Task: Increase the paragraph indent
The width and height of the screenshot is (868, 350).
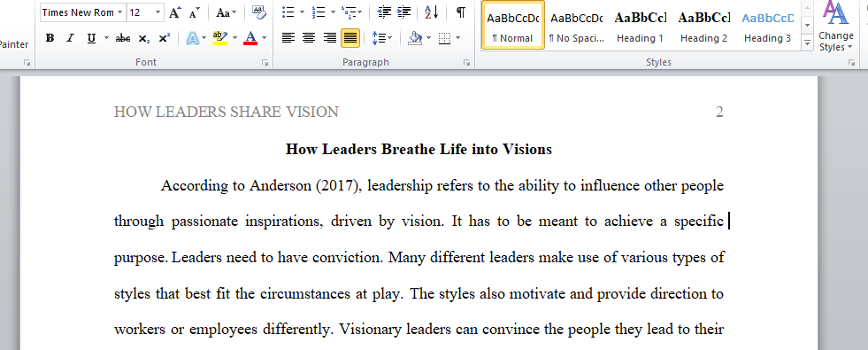Action: pyautogui.click(x=404, y=12)
